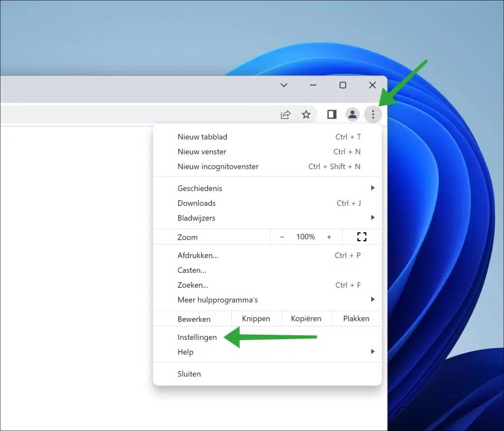The height and width of the screenshot is (431, 504).
Task: Choose Sluiten to exit Chrome
Action: [267, 374]
